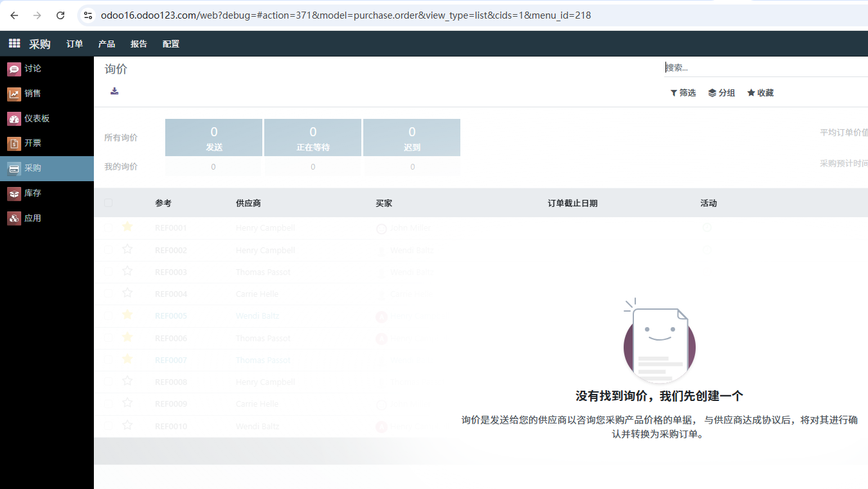Viewport: 868px width, 489px height.
Task: Open 开票 in the sidebar
Action: coord(47,143)
